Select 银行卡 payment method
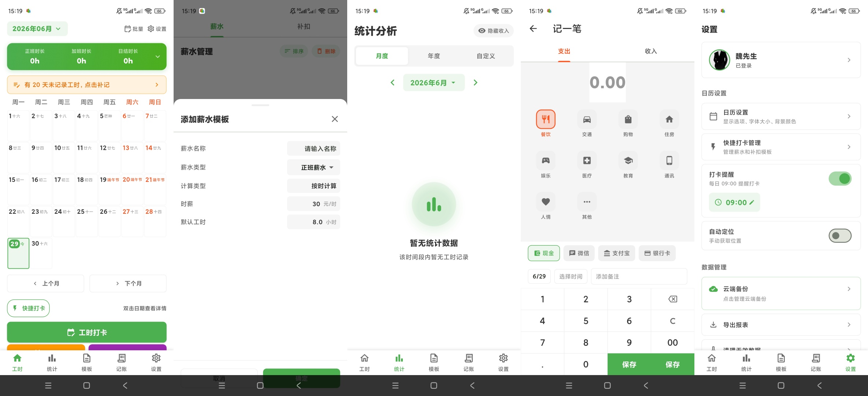This screenshot has width=868, height=396. pos(657,253)
